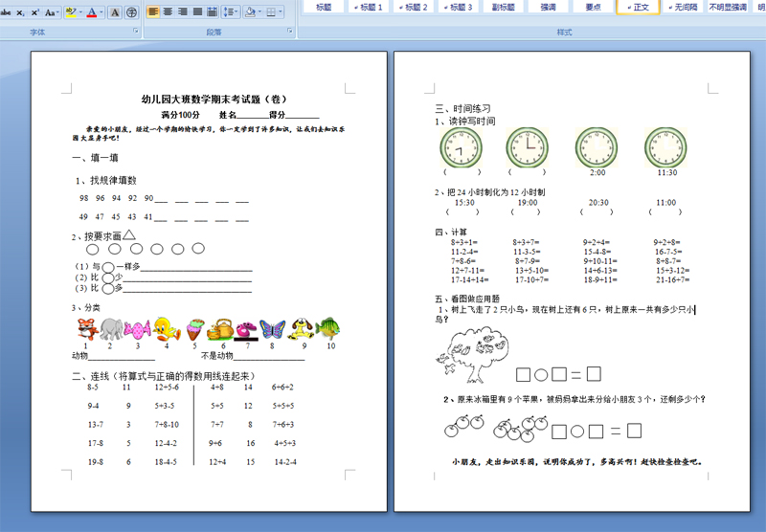This screenshot has height=532, width=766.
Task: Select the first clock image
Action: click(461, 148)
